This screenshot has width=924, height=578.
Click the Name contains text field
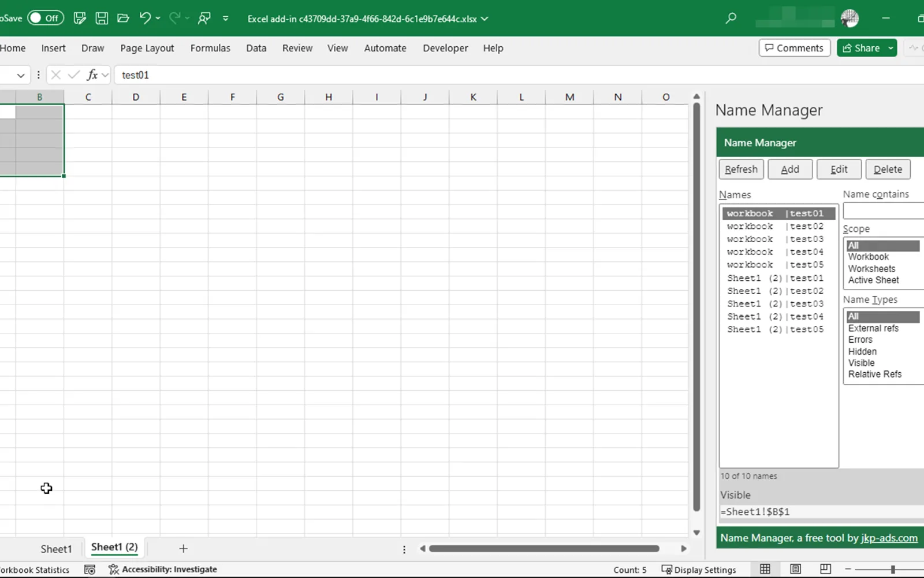click(x=884, y=211)
